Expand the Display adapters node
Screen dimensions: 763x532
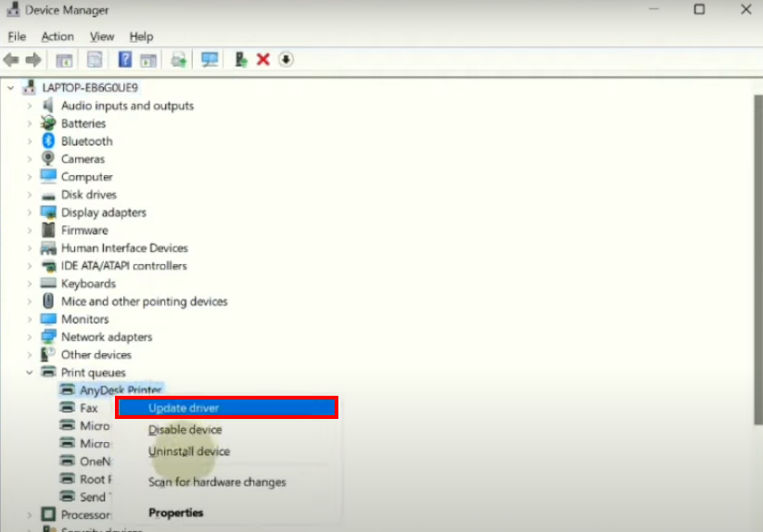point(30,212)
